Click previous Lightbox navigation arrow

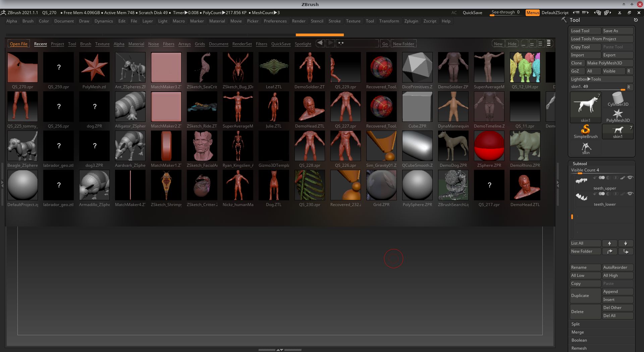coord(320,43)
